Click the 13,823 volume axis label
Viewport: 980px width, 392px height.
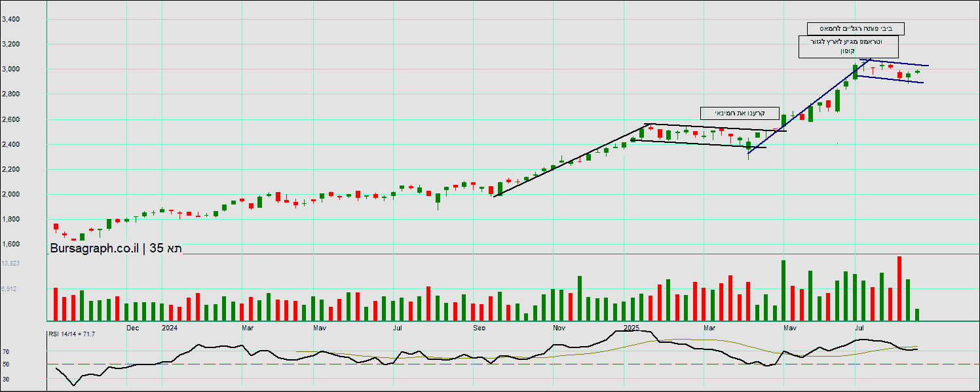pos(10,263)
